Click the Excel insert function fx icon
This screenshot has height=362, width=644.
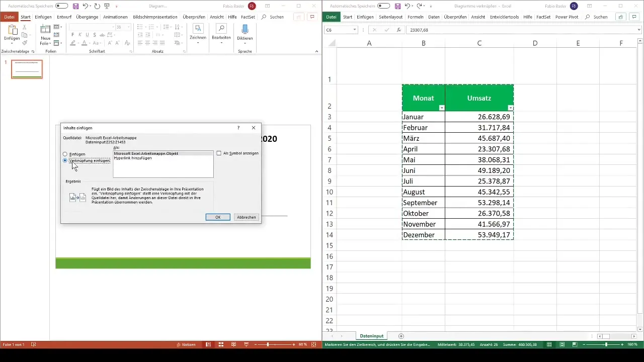(399, 30)
